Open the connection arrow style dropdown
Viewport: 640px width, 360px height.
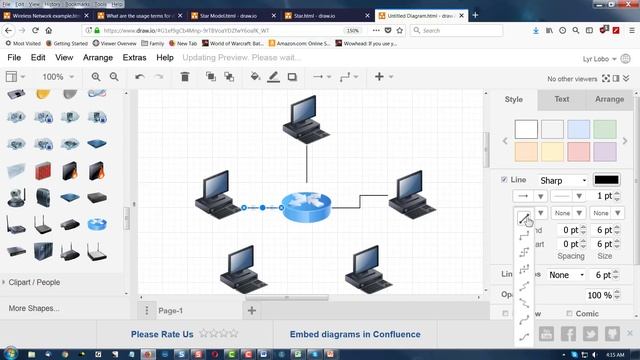pyautogui.click(x=322, y=77)
